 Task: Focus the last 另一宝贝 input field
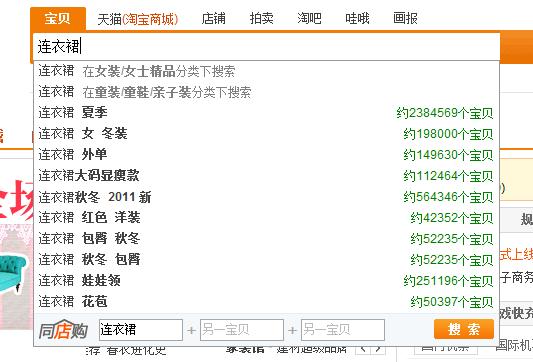coord(343,330)
